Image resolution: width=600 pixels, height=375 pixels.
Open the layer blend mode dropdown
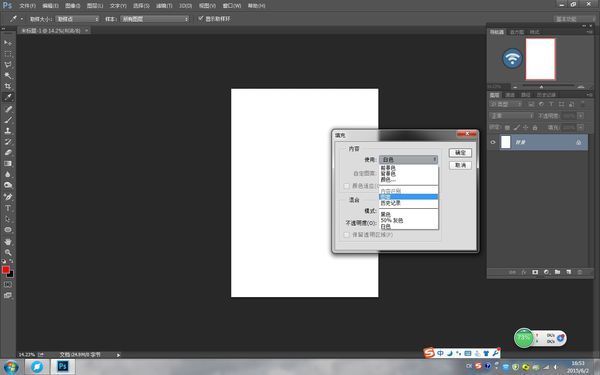click(x=512, y=116)
